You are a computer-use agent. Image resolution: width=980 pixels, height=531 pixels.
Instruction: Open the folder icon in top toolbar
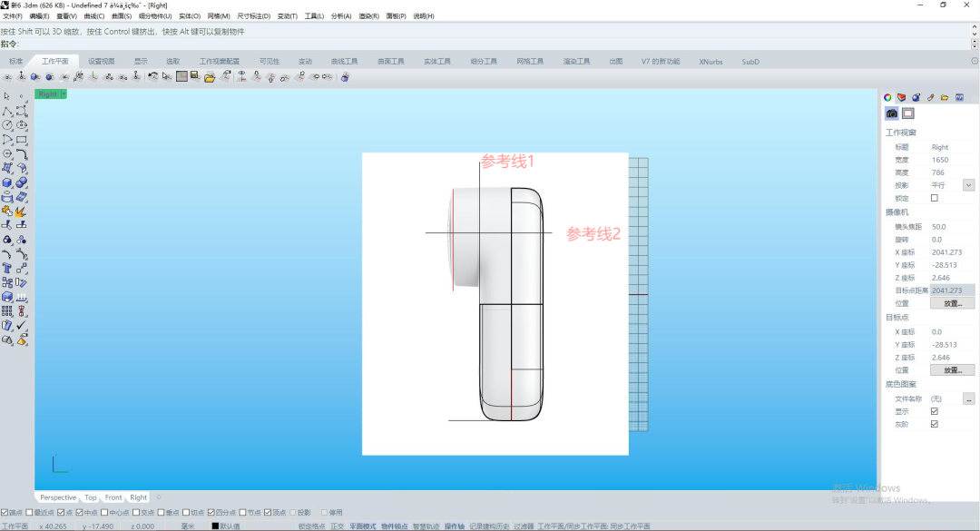click(x=210, y=77)
